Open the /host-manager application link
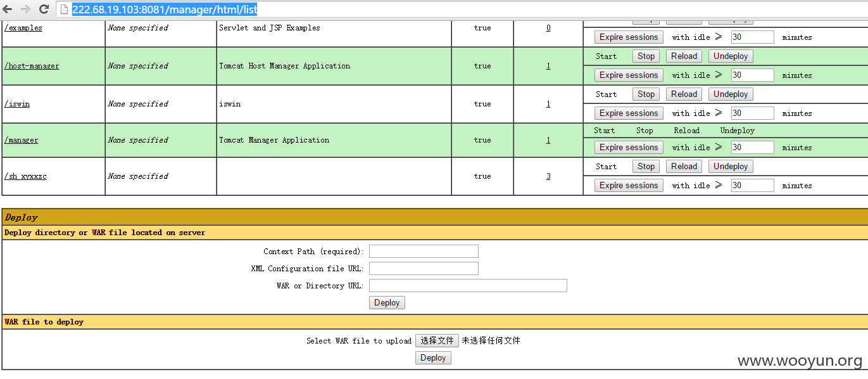Screen dimensions: 868x379 32,66
